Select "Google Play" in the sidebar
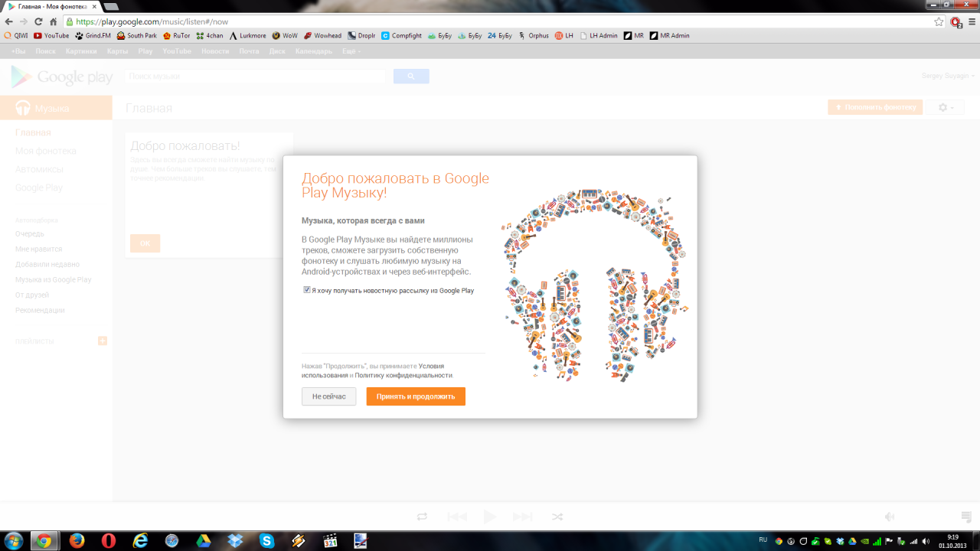 (39, 187)
